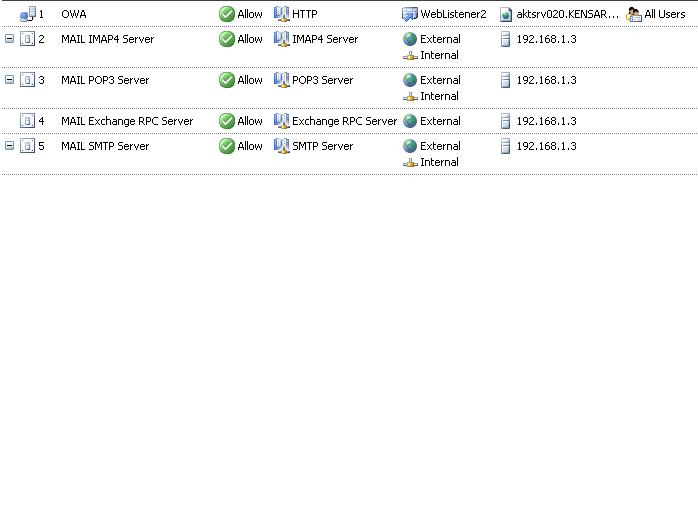The width and height of the screenshot is (698, 512).
Task: Click the server icon beside IMAP4 row's 192.168.1.3
Action: pyautogui.click(x=505, y=39)
